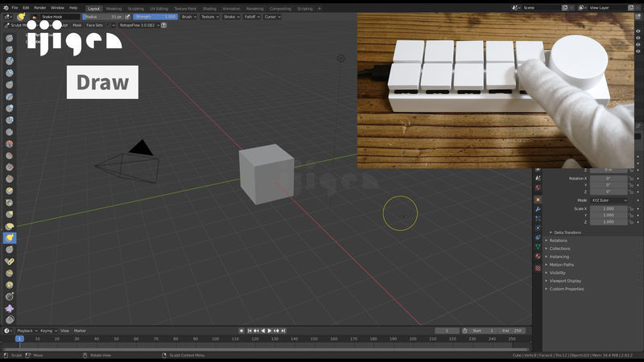Select the Draw Sharp sculpt brush

pos(10,50)
